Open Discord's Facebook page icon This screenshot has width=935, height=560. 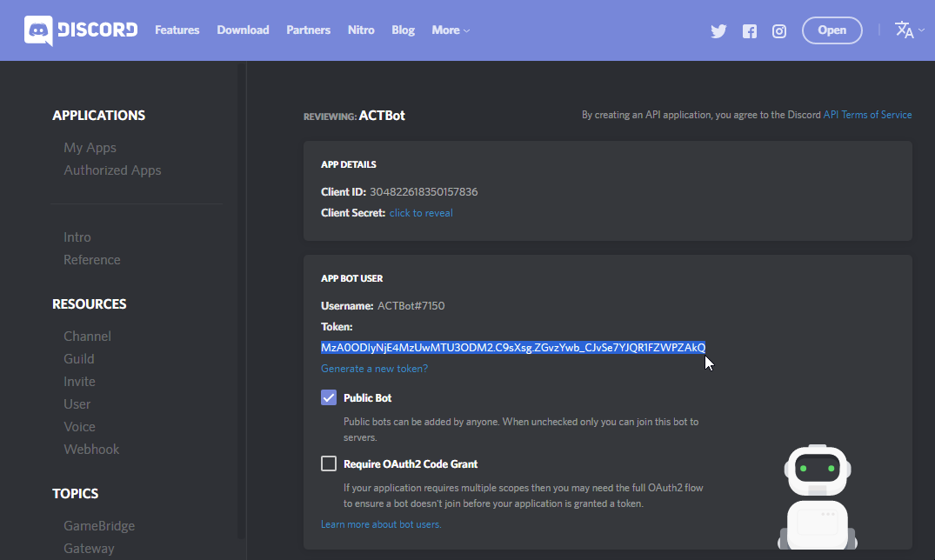[x=750, y=31]
